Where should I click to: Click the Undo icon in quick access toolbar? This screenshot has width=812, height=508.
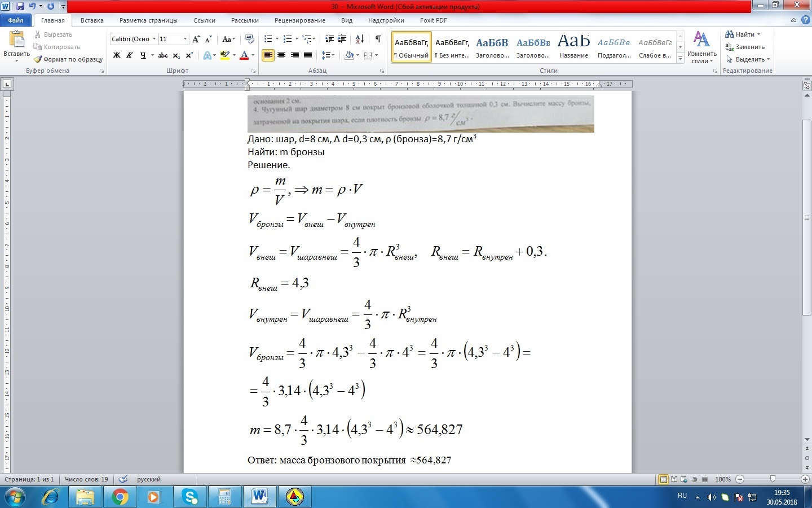(x=32, y=6)
